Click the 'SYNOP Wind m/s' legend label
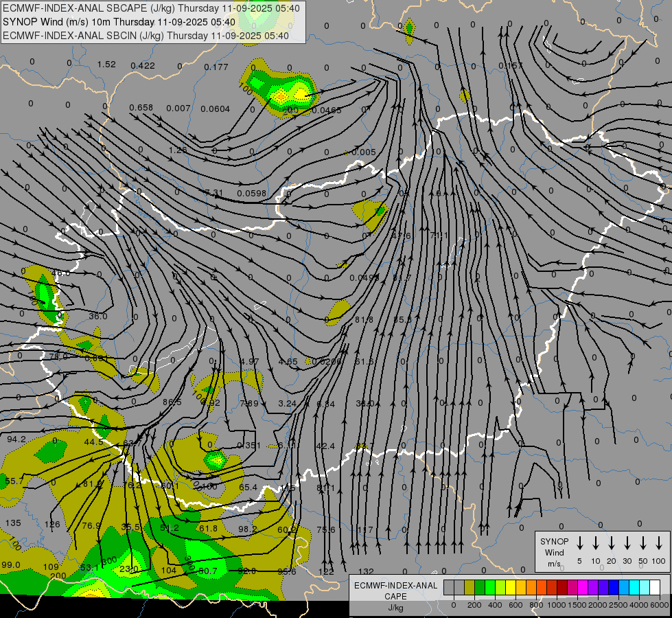Screen dimensions: 672x618 554,552
